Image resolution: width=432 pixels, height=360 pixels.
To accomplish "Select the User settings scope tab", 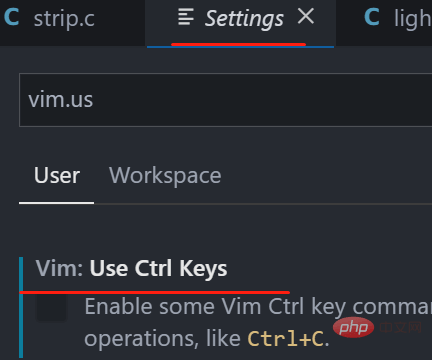I will [57, 175].
